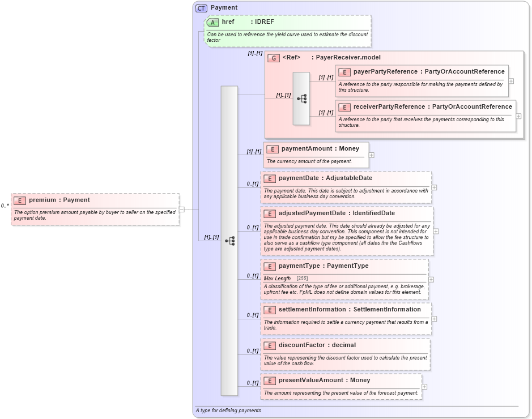Click the G group icon of PayerReceiver.model
The width and height of the screenshot is (532, 419).
274,58
